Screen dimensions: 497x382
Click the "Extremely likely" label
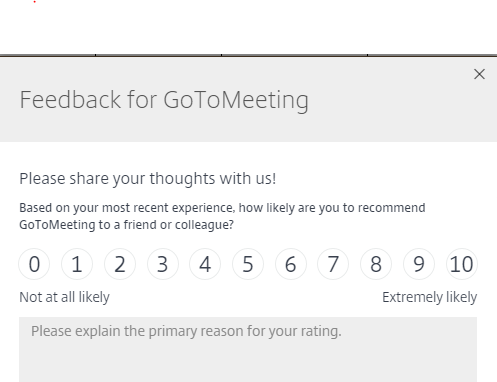(429, 297)
